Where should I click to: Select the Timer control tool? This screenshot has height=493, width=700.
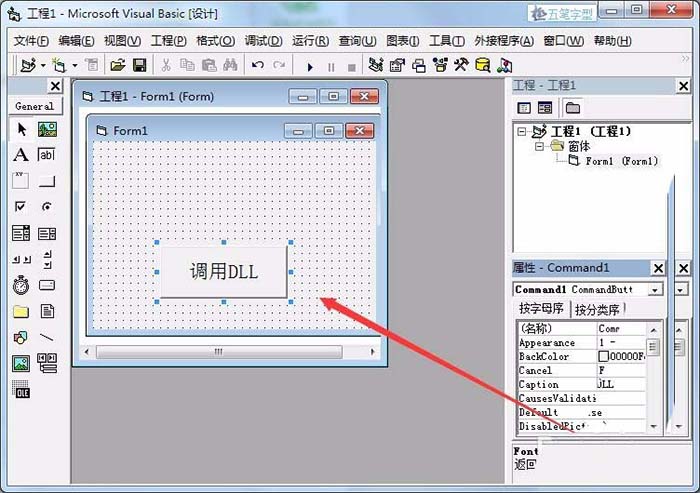(21, 285)
